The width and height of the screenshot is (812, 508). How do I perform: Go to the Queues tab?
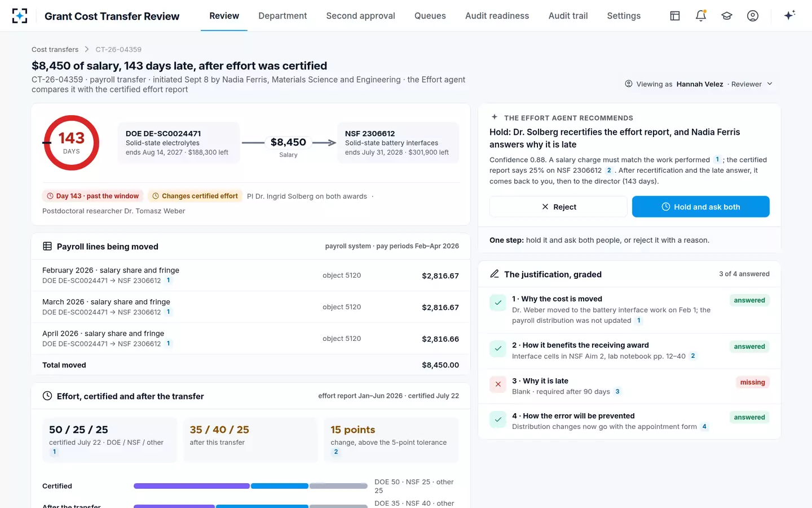pos(430,16)
